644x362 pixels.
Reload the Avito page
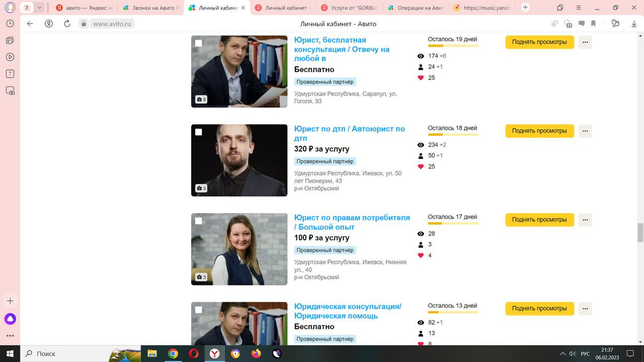pyautogui.click(x=67, y=24)
